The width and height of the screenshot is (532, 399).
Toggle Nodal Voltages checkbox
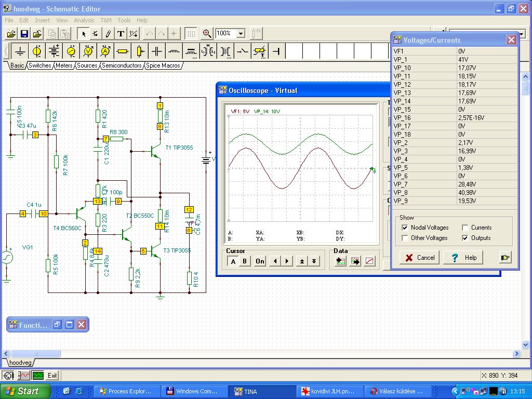click(x=404, y=228)
